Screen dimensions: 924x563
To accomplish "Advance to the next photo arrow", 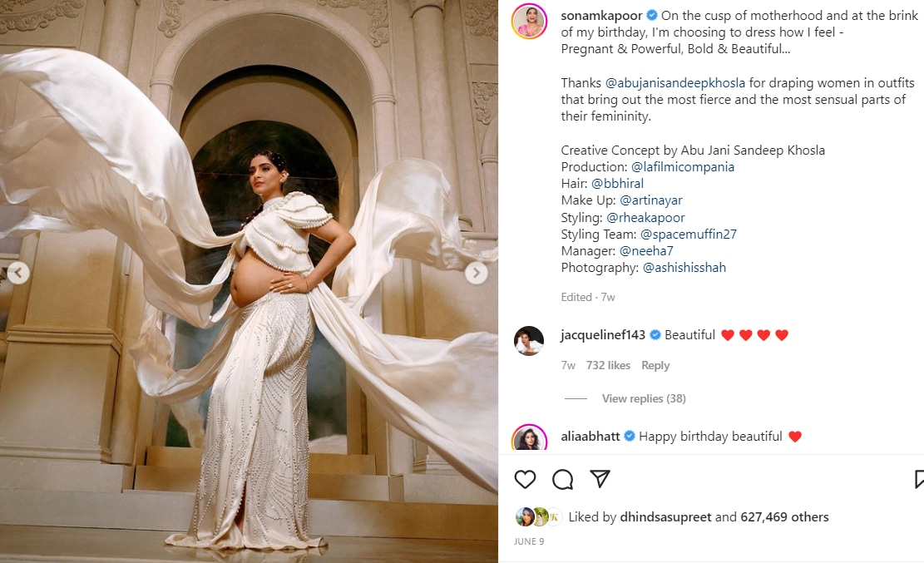I will click(477, 273).
